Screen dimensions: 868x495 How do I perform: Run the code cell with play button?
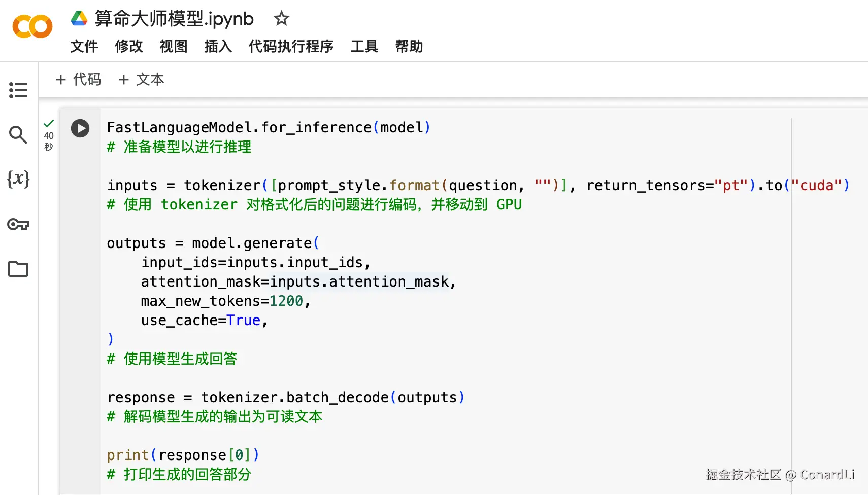coord(80,128)
